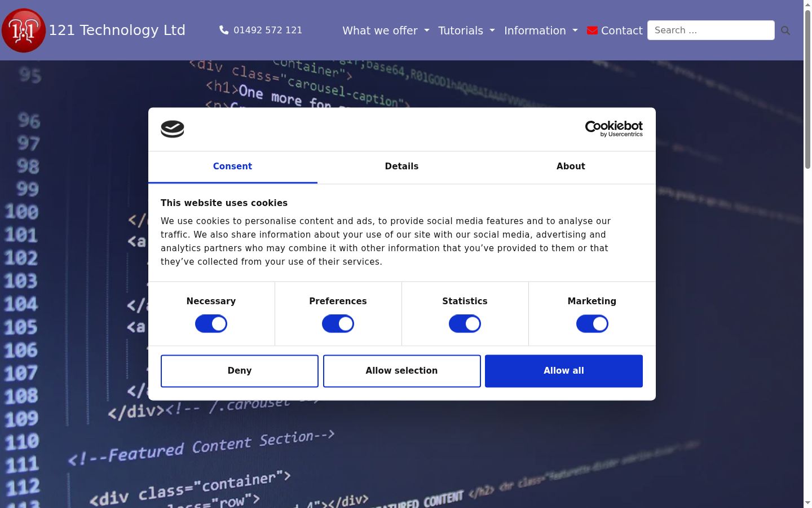The width and height of the screenshot is (812, 508).
Task: Click the Allow selection button
Action: click(401, 371)
